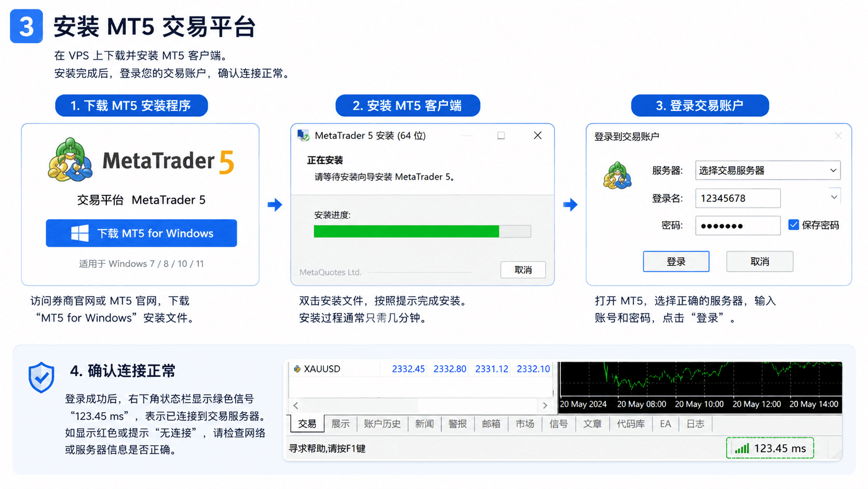The image size is (868, 489).
Task: Open the EA tab
Action: (666, 424)
